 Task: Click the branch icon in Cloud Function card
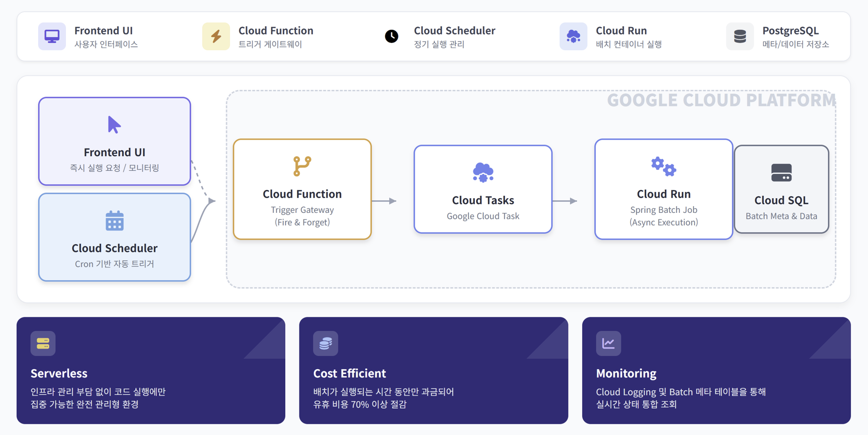click(x=302, y=166)
